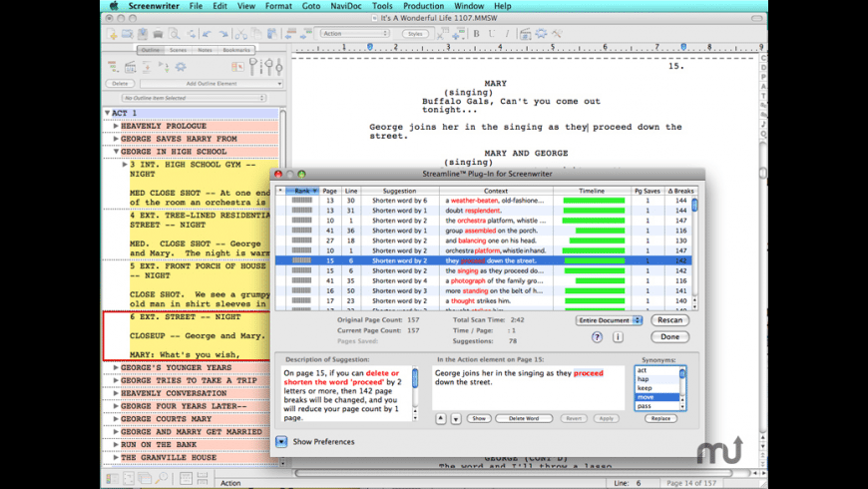
Task: Open the Entire Document scope dropdown
Action: [609, 320]
